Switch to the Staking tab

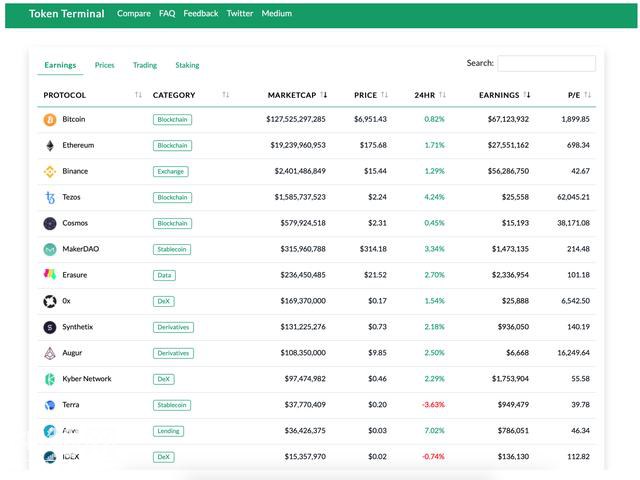tap(187, 65)
